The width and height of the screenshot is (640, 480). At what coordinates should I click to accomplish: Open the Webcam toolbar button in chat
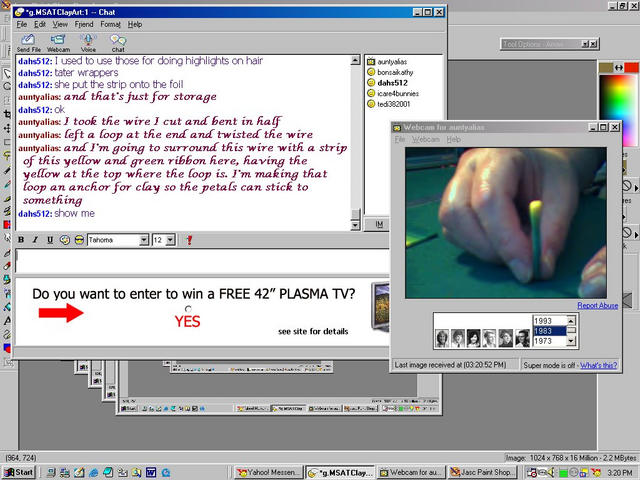click(x=58, y=43)
